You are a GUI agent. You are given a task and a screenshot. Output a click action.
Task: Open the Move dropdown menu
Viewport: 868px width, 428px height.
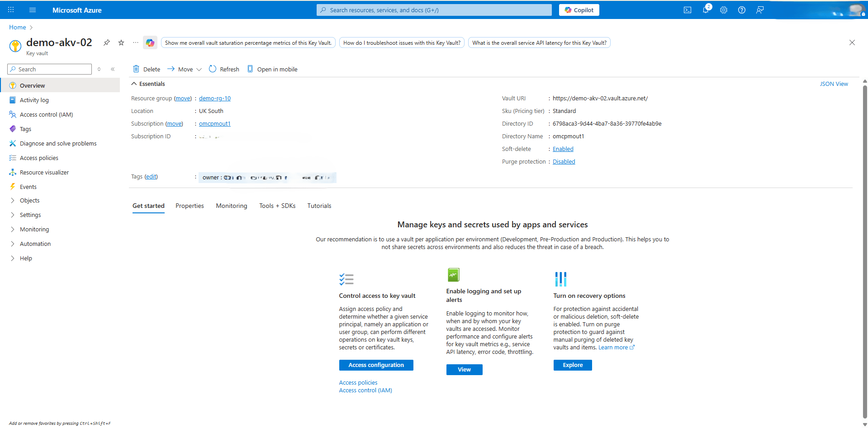(184, 69)
